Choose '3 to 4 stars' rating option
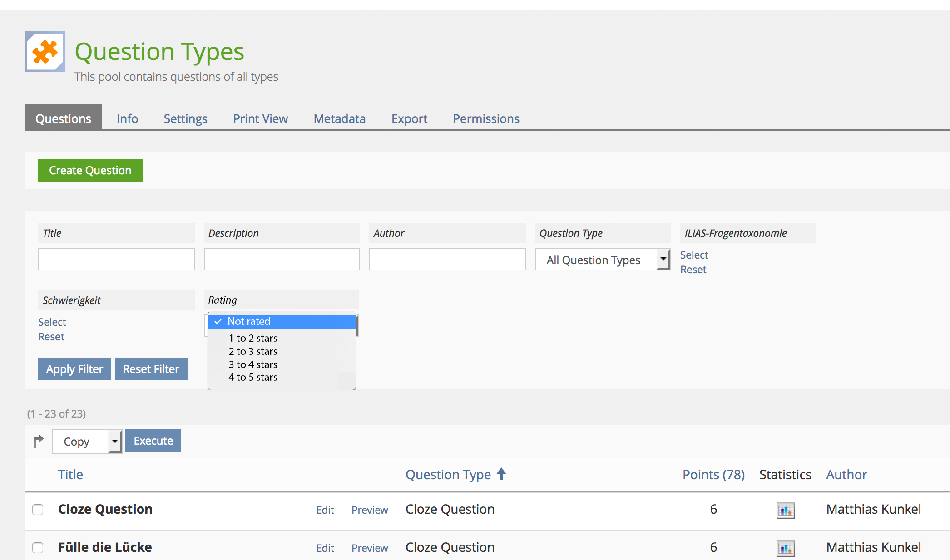Image resolution: width=950 pixels, height=560 pixels. pos(253,364)
